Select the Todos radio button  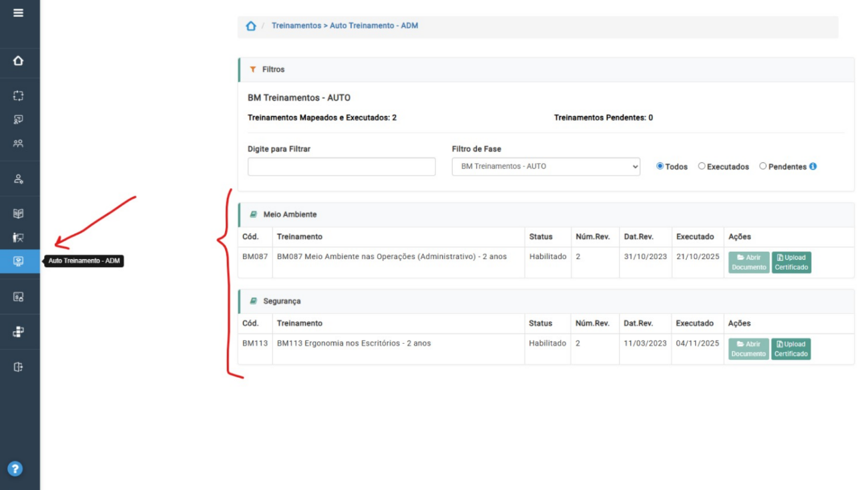[660, 166]
